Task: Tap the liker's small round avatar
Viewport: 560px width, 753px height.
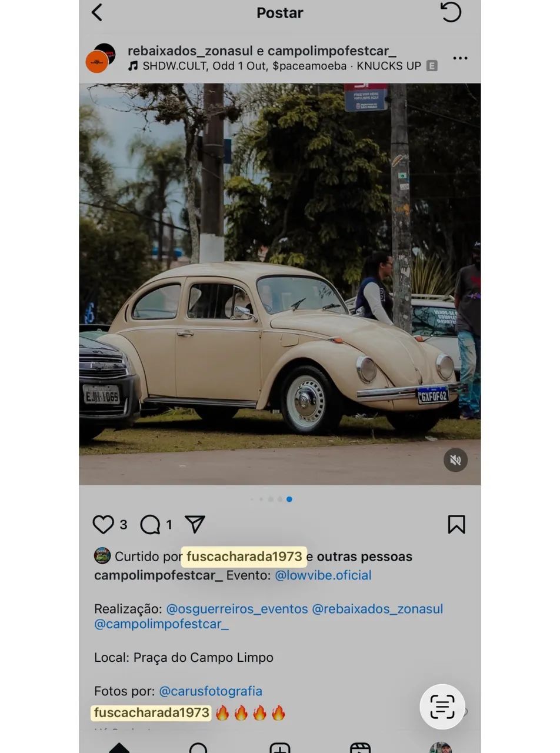Action: tap(102, 556)
